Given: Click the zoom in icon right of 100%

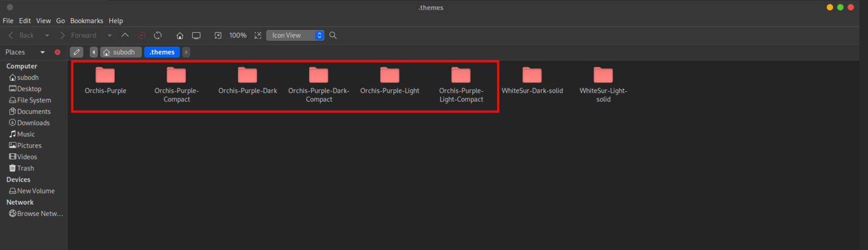Looking at the screenshot, I should click(258, 35).
